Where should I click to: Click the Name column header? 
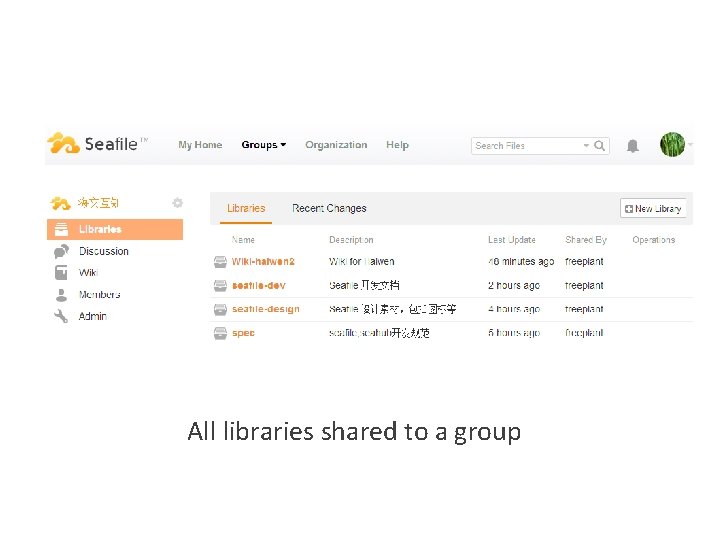[x=243, y=240]
